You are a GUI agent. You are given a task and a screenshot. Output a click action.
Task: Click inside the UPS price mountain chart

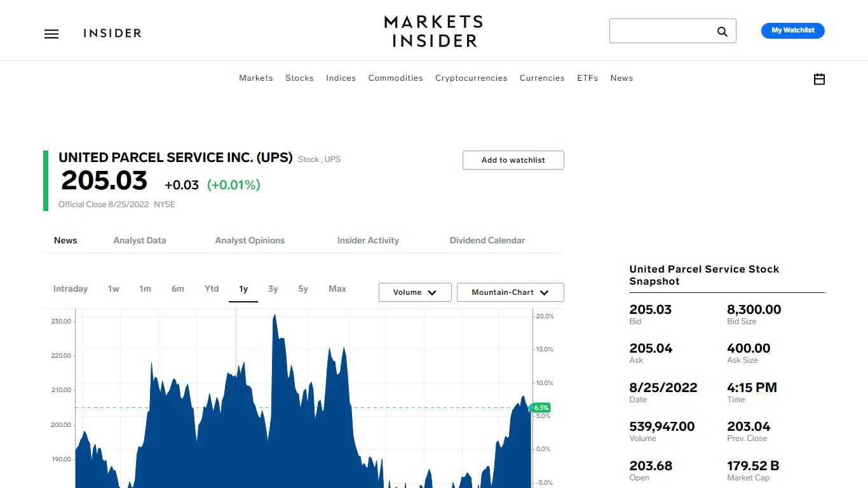click(x=304, y=398)
